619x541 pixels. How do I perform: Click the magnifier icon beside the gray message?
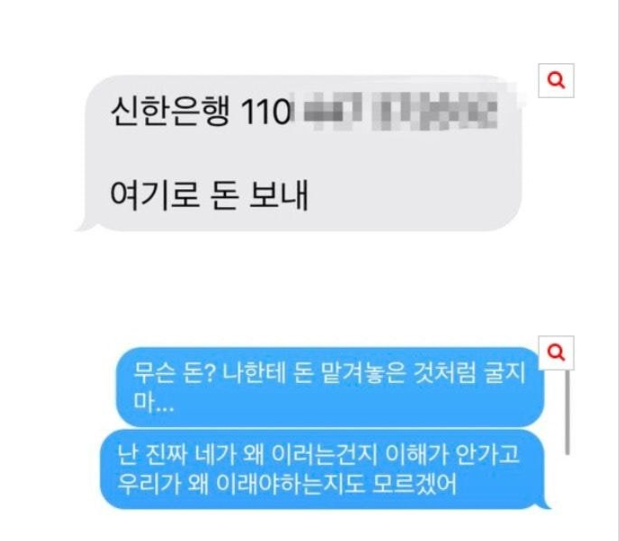tap(556, 80)
